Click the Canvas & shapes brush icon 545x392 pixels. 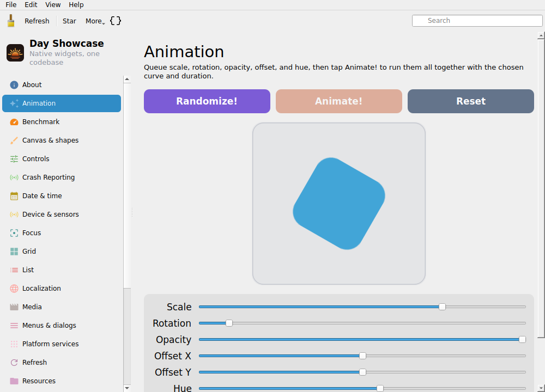[14, 140]
